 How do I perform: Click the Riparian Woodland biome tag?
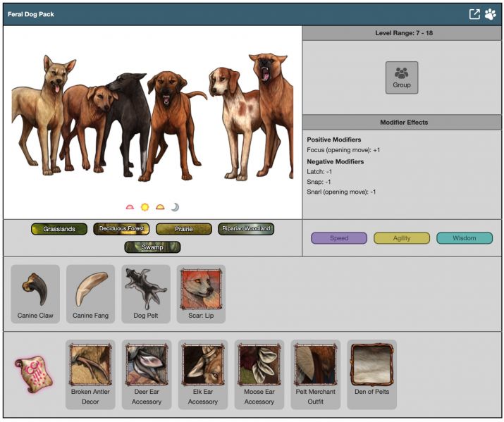point(246,229)
